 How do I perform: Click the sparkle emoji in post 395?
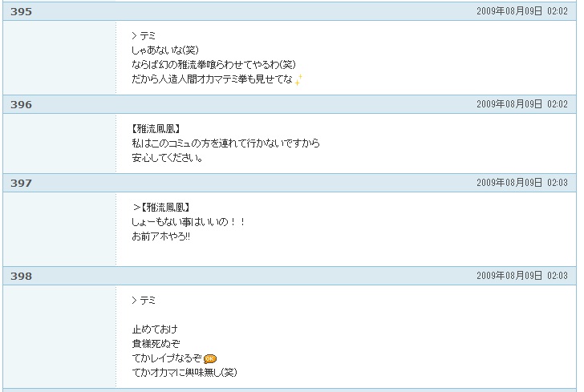[298, 79]
